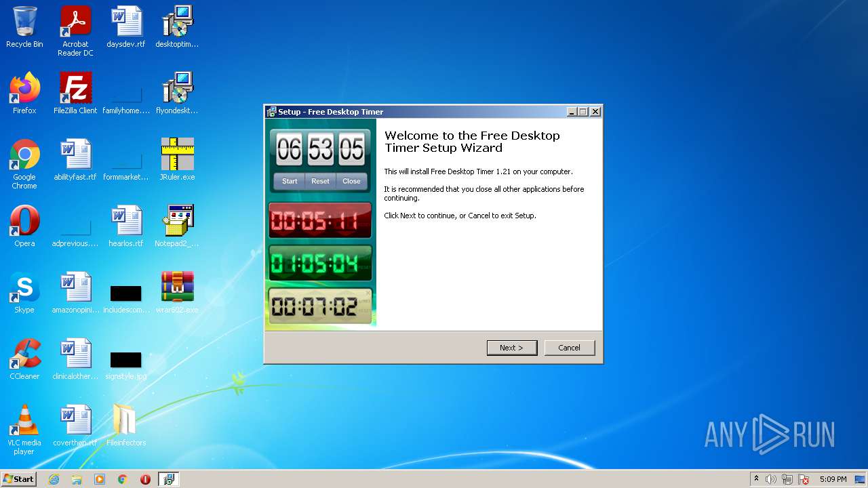This screenshot has height=488, width=868.
Task: Click Welcome to the Free Desktop Timer heading
Action: click(473, 142)
